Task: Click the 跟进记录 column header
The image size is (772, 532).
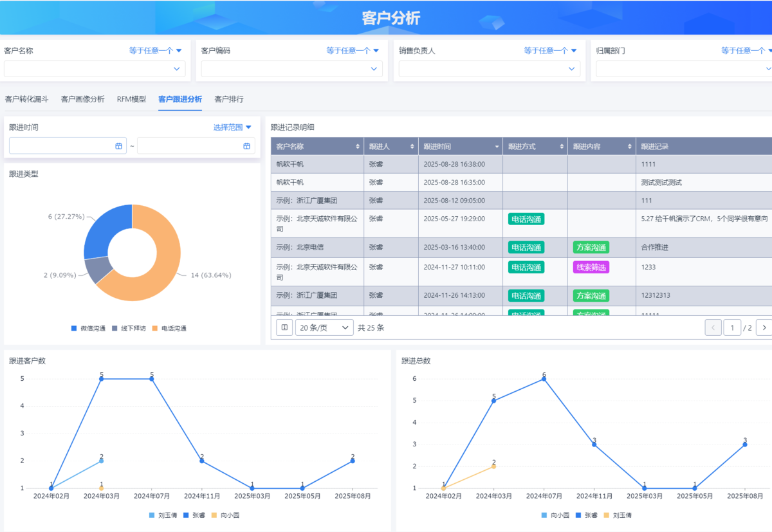Action: click(x=704, y=147)
